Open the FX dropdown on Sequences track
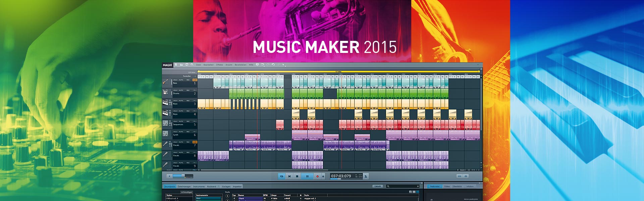The width and height of the screenshot is (644, 201). 195,121
